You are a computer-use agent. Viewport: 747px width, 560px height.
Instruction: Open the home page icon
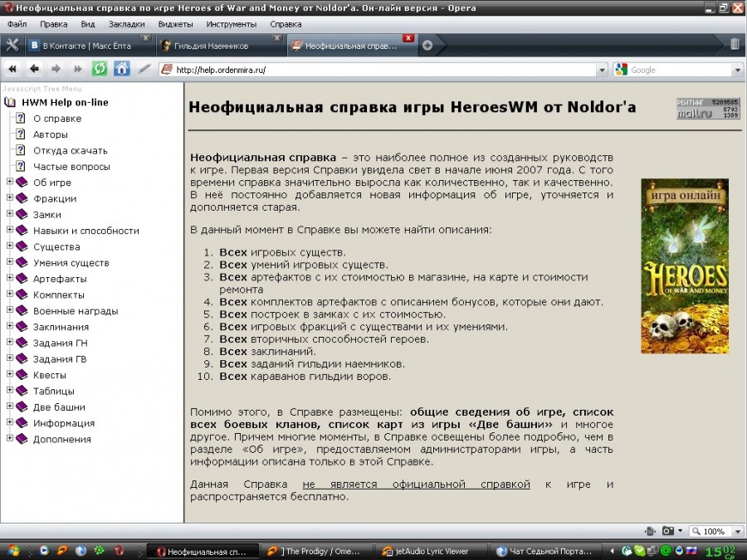coord(121,69)
